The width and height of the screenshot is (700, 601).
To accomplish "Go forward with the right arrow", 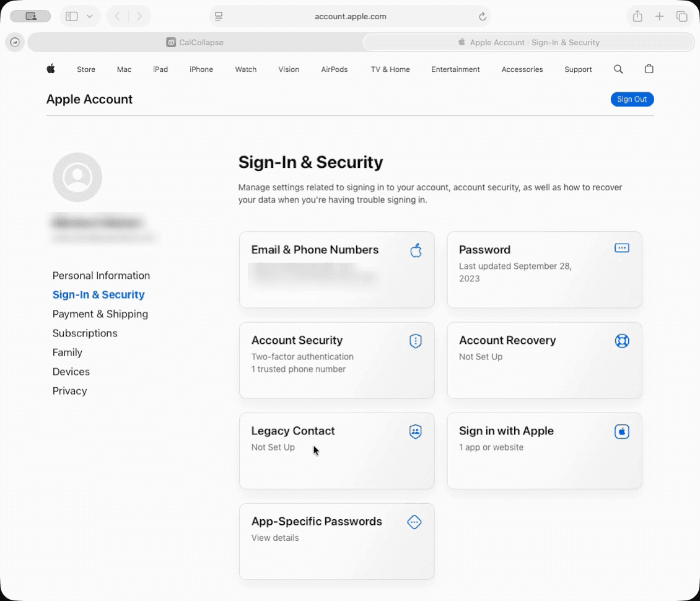I will click(x=139, y=17).
